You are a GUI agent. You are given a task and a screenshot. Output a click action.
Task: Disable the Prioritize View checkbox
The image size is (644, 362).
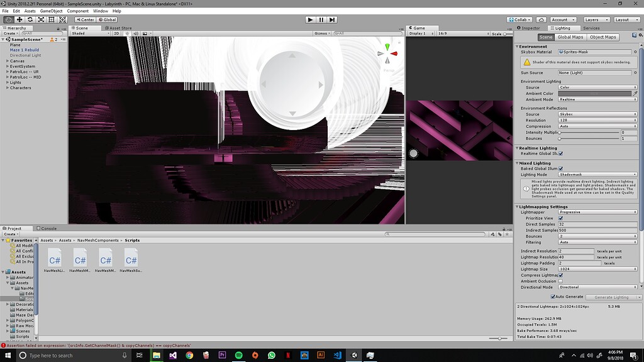pos(562,218)
